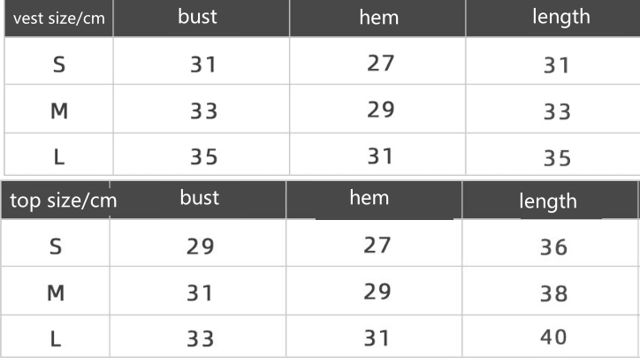Select top L length value 40
The width and height of the screenshot is (640, 364).
point(553,337)
